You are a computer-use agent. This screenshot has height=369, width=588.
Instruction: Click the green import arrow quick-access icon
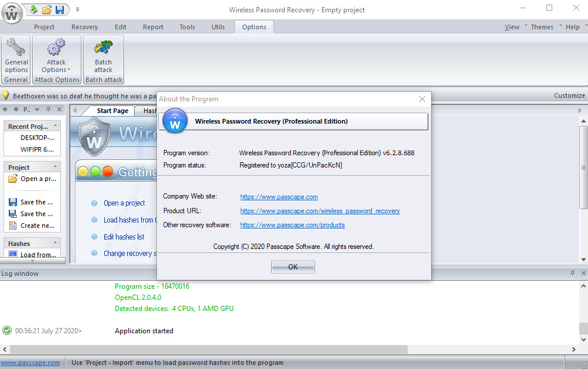point(34,9)
